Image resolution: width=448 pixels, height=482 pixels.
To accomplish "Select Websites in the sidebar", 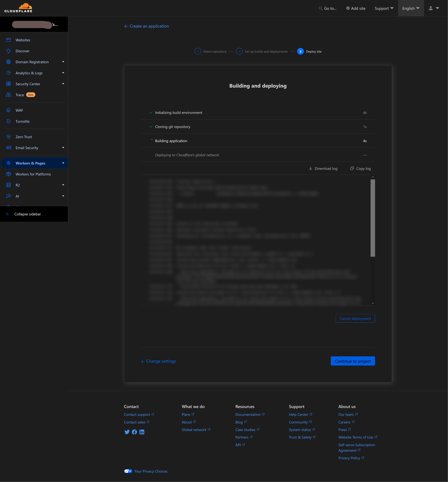I will [x=23, y=40].
